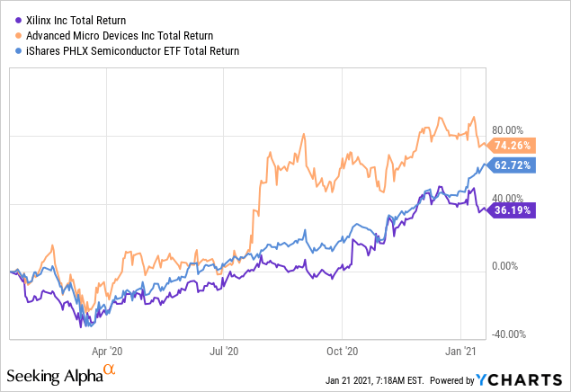The image size is (571, 392).
Task: Click the Jan '21 axis label
Action: click(460, 352)
